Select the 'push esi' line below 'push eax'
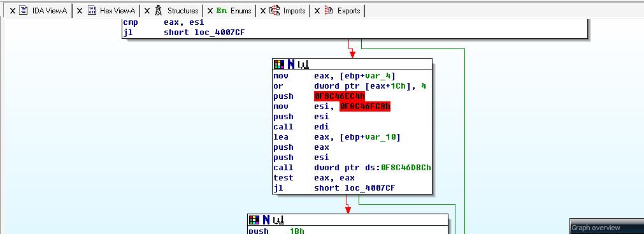 (x=301, y=157)
